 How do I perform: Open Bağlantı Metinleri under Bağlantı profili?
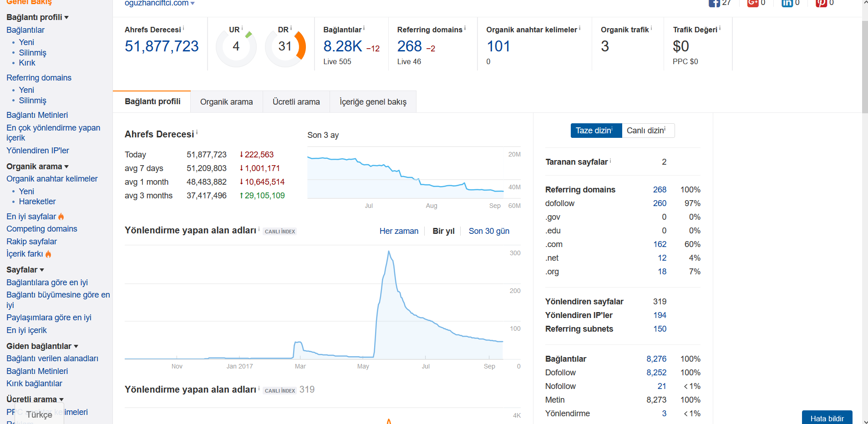[x=37, y=115]
